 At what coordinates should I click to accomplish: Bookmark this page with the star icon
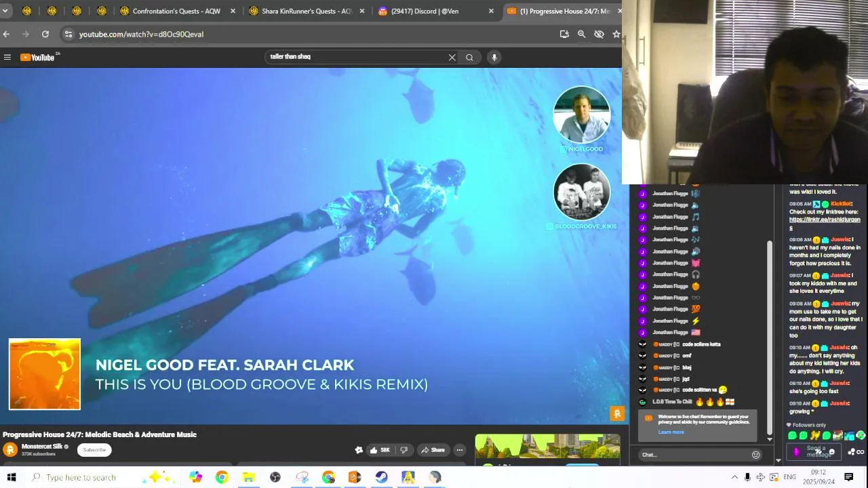coord(616,34)
